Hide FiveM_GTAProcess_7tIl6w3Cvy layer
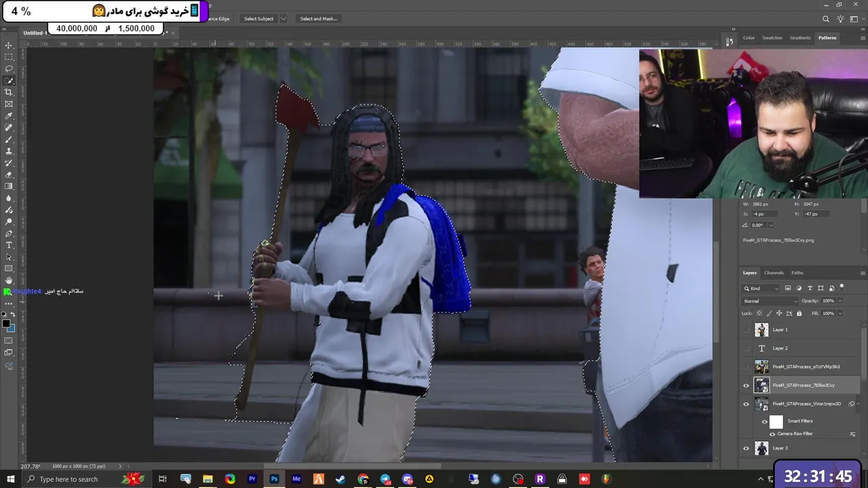The image size is (868, 488). (747, 385)
